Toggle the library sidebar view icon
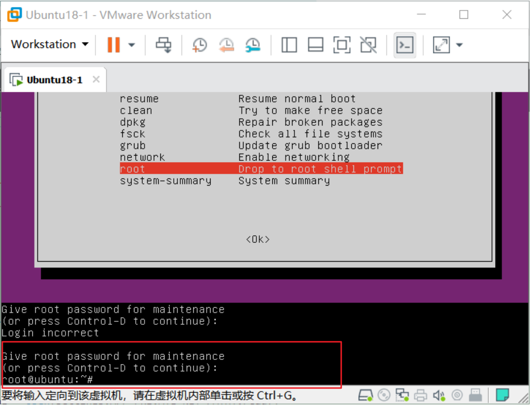532x405 pixels. 290,45
